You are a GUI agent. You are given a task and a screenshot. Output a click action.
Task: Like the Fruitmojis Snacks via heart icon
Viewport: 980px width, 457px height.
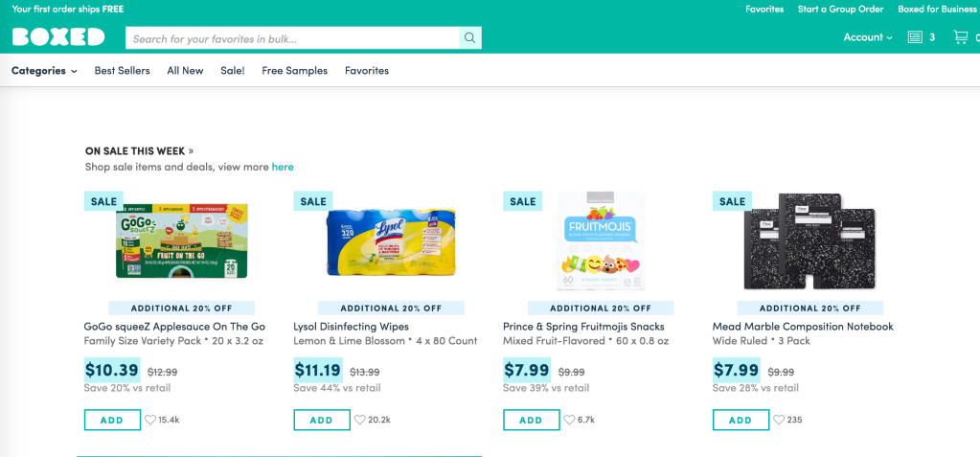click(569, 420)
